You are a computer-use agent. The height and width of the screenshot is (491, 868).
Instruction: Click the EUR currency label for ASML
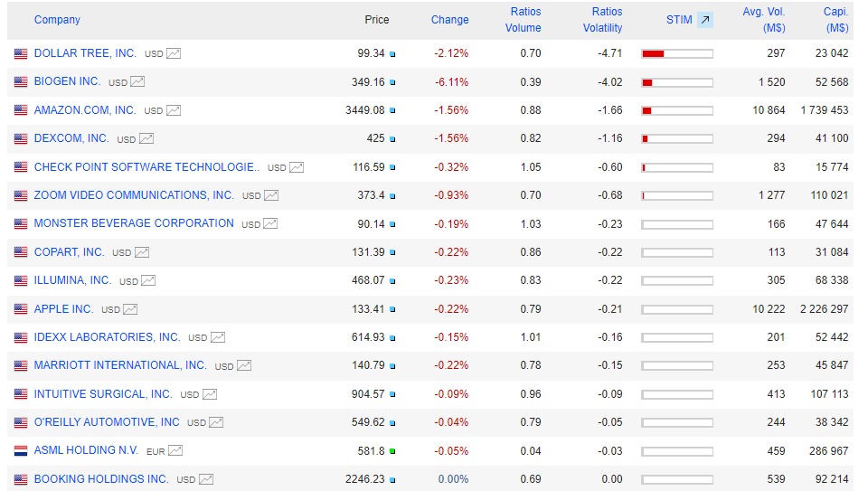156,452
